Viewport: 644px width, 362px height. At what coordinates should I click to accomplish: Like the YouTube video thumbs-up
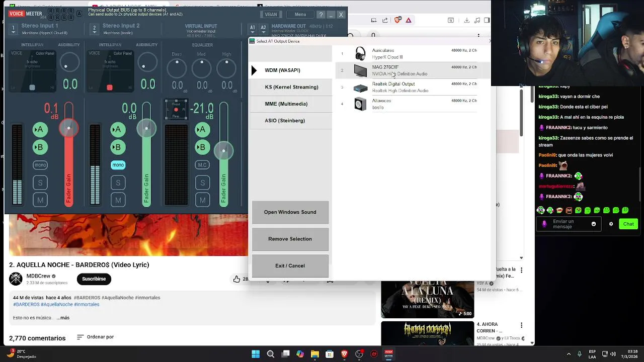(x=236, y=279)
